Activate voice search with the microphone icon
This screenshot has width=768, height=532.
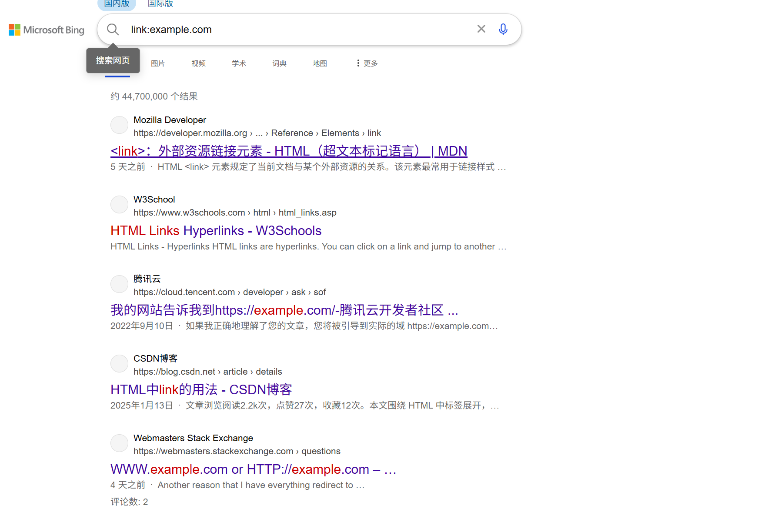(x=503, y=29)
